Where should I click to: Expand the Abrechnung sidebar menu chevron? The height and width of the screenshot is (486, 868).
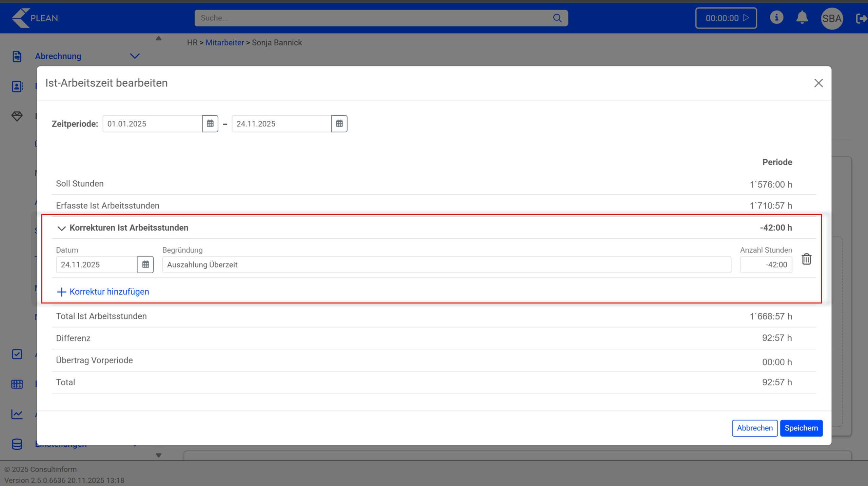click(x=135, y=56)
